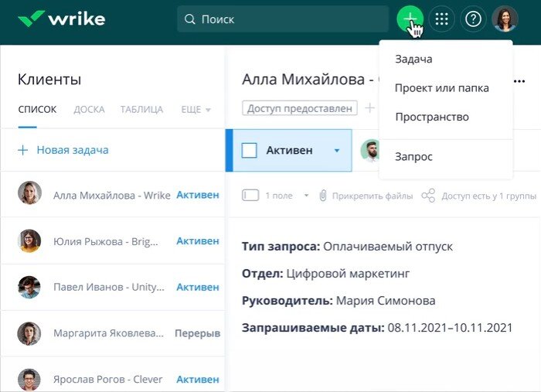Click Юлия Рыжова avatar in list

[29, 240]
